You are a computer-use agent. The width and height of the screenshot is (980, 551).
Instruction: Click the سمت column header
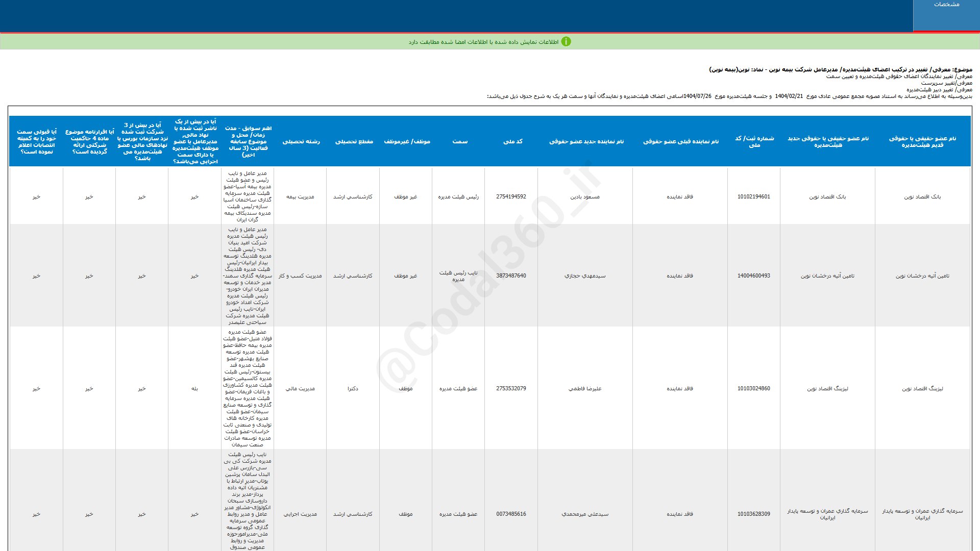459,141
